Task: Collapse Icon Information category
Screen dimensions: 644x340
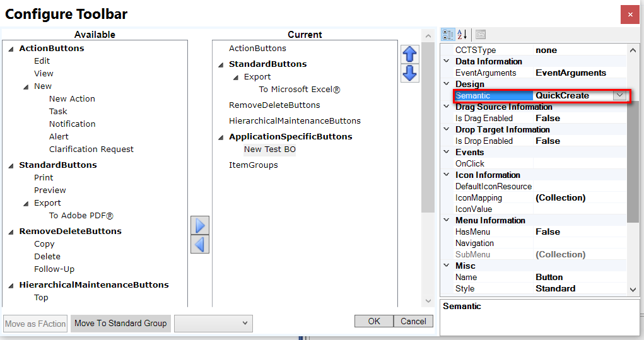Action: click(x=447, y=174)
